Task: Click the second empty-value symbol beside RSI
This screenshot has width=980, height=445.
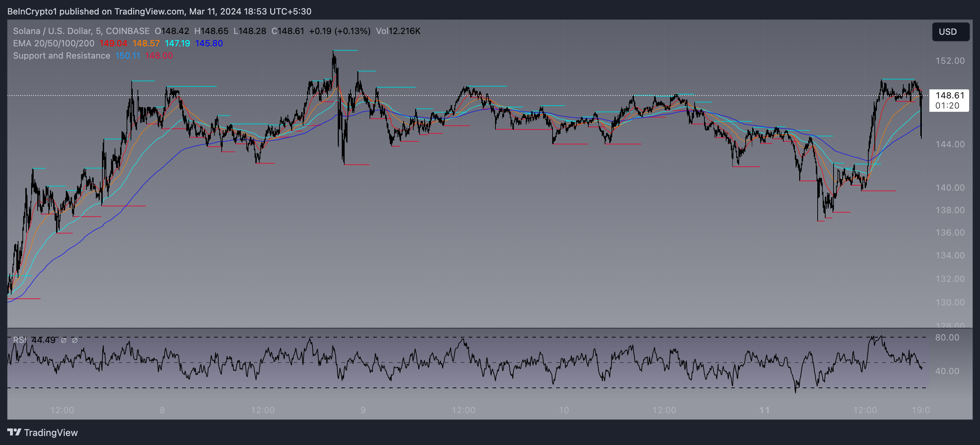Action: coord(75,340)
